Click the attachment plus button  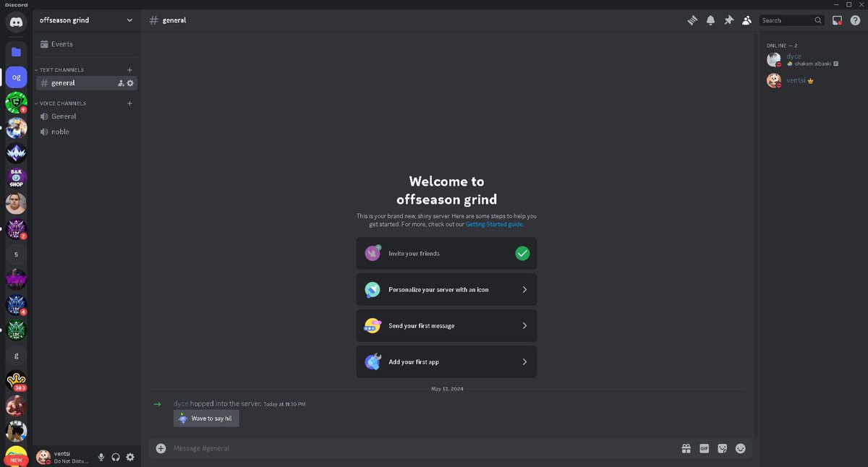click(161, 448)
